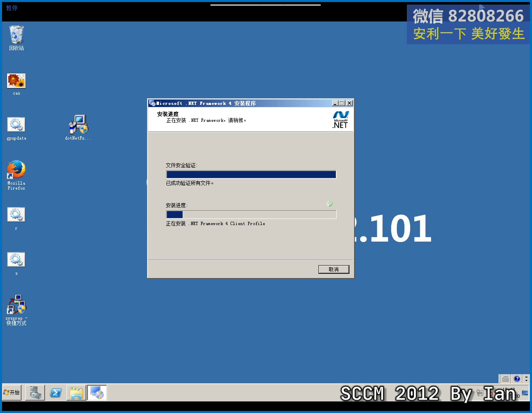Minimize the .NET Framework setup window
532x413 pixels.
[335, 103]
